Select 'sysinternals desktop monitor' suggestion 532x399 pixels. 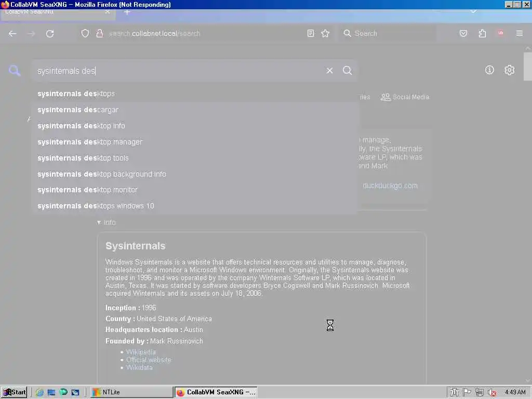(195, 190)
